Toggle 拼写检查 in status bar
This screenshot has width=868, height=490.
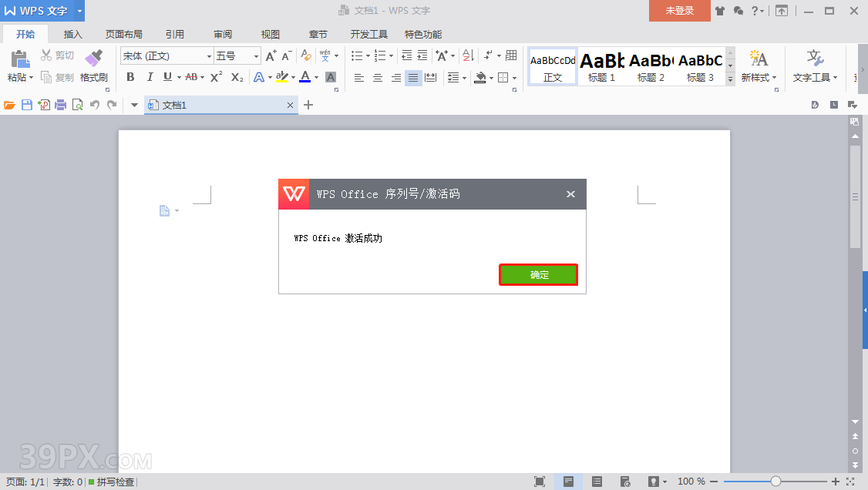tap(112, 482)
